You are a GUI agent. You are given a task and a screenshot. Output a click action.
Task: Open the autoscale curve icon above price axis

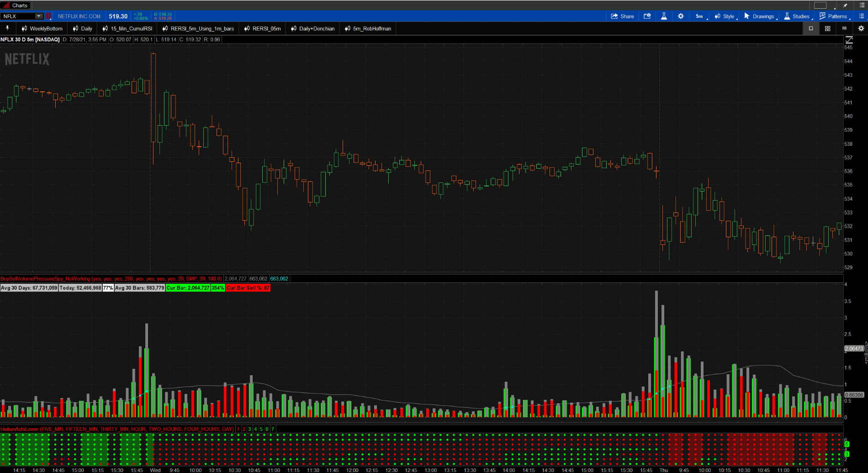[x=849, y=40]
